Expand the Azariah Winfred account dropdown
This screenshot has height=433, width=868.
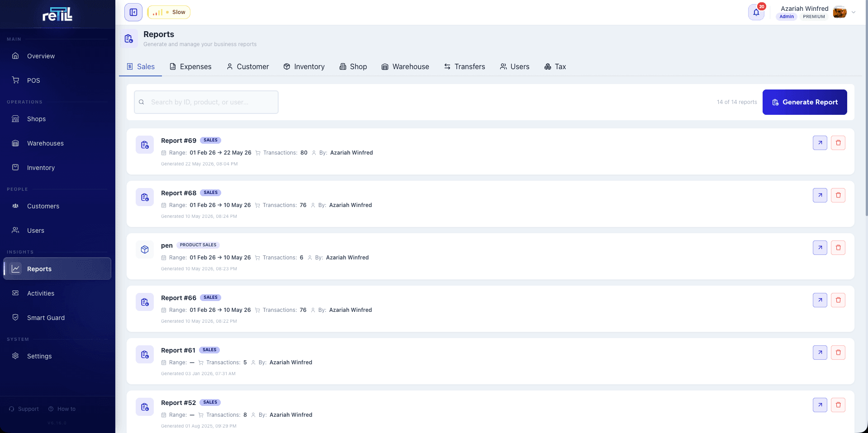click(x=854, y=12)
